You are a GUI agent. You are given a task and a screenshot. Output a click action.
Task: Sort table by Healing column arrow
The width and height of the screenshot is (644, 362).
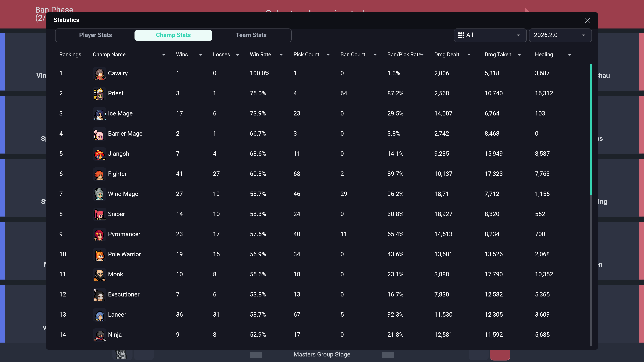coord(570,55)
